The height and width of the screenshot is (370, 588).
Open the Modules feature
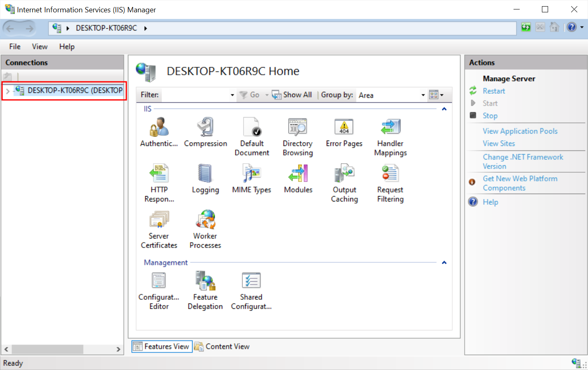[x=298, y=179]
